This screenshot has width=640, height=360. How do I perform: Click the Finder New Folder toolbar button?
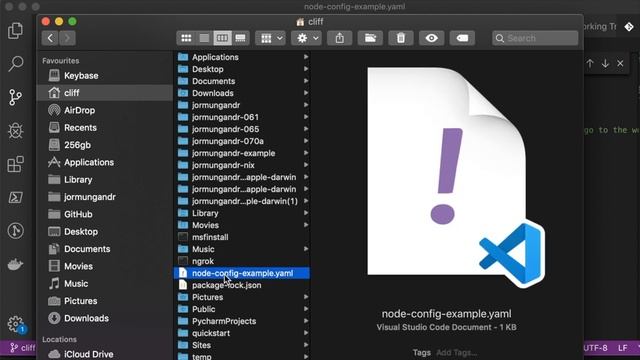tap(370, 38)
